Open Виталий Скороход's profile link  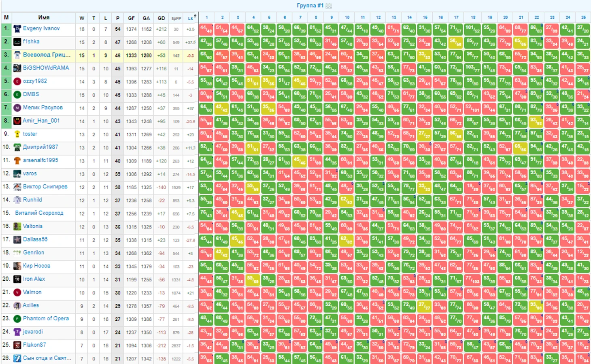(39, 213)
